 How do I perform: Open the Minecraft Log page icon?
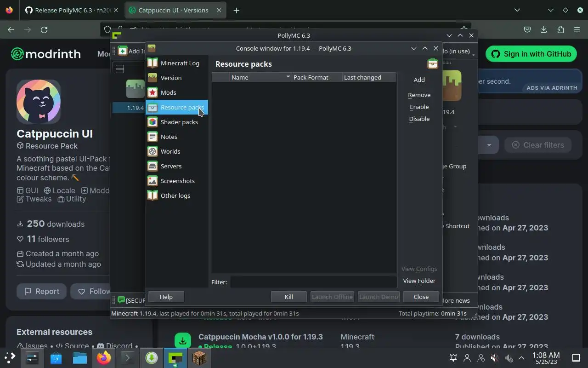point(153,63)
